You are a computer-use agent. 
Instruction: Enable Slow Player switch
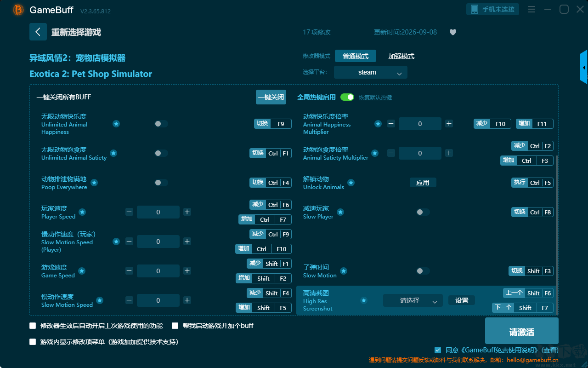point(423,212)
